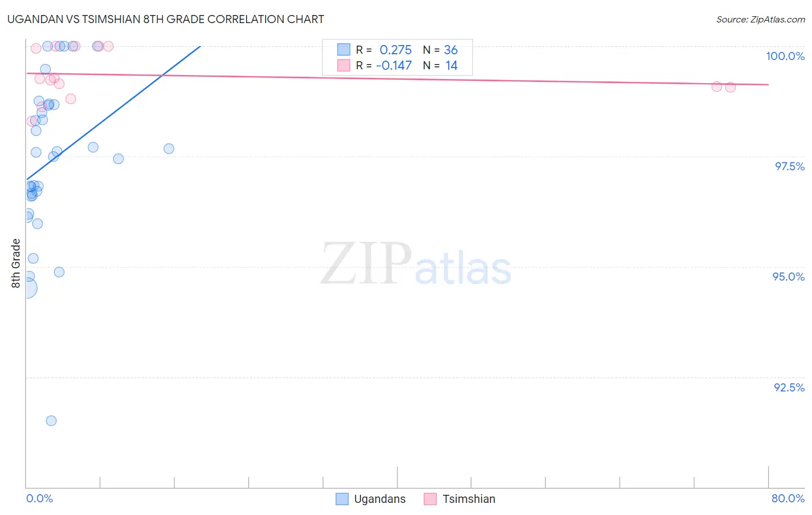This screenshot has height=515, width=812.
Task: Click the blue swatch beside R = 0.275
Action: (x=344, y=50)
